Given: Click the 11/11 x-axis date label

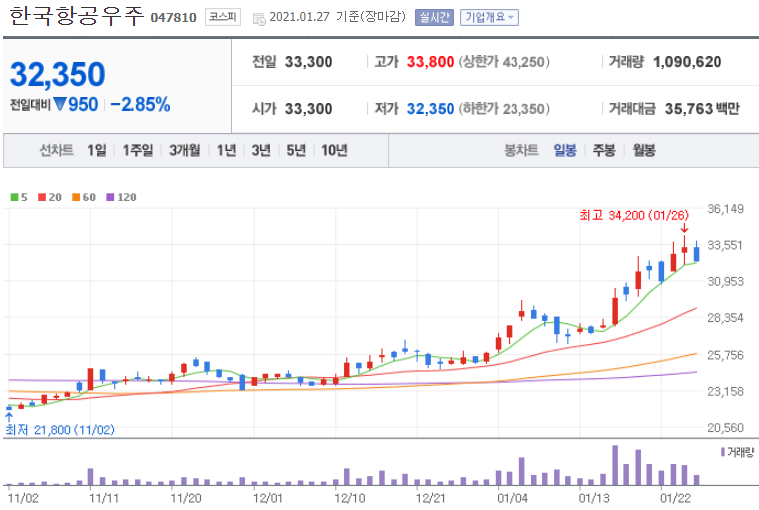Looking at the screenshot, I should (105, 498).
